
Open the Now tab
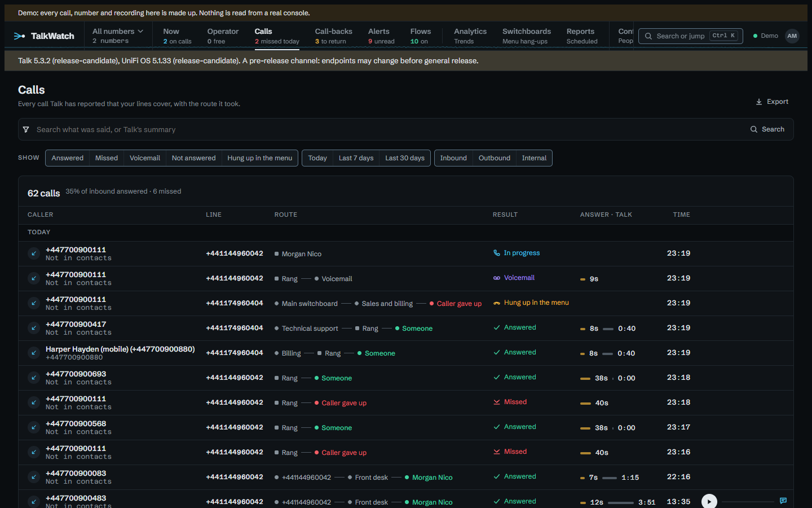[177, 36]
